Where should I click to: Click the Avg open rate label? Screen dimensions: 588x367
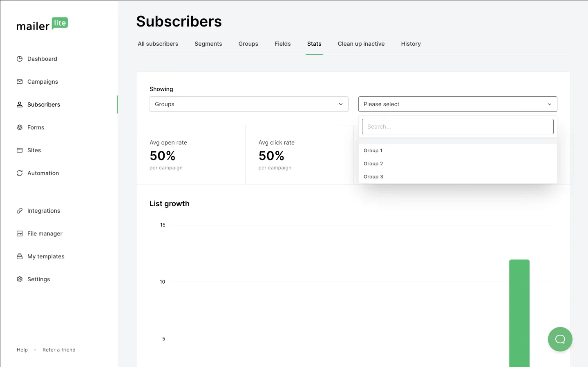168,142
